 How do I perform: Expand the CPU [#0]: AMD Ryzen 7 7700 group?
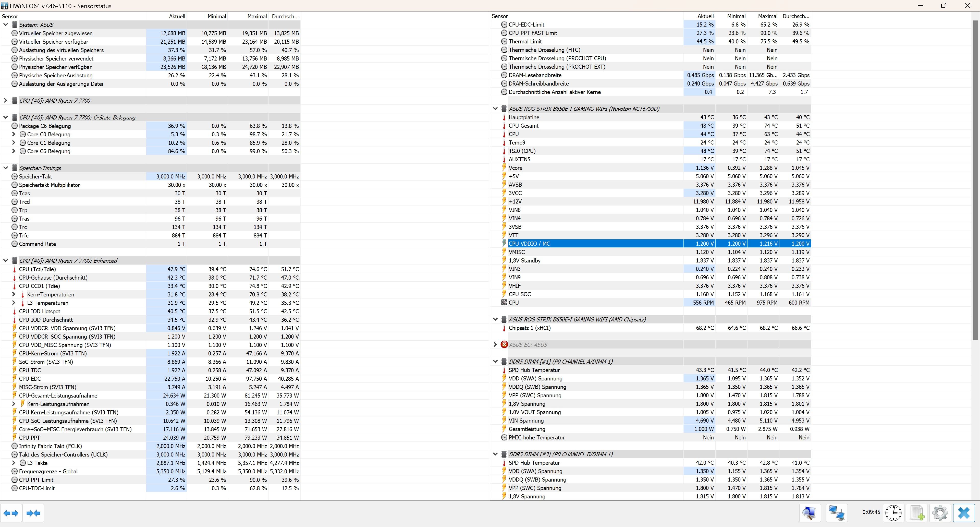5,100
